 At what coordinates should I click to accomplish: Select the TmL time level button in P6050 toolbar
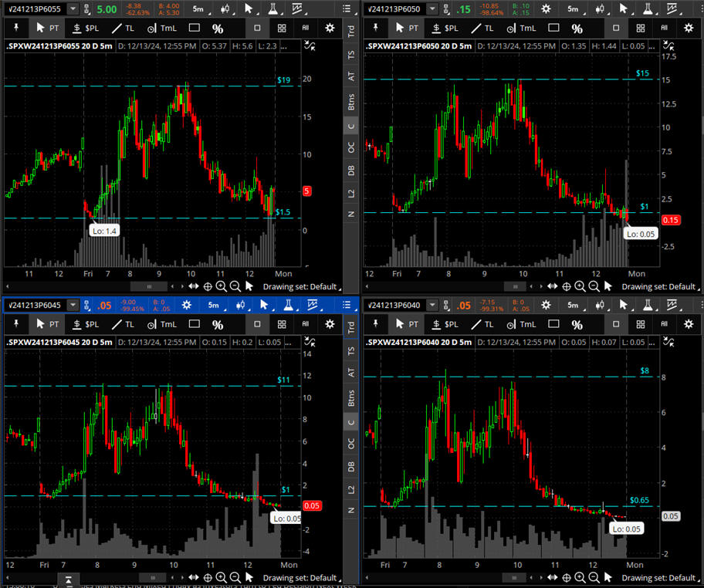521,28
